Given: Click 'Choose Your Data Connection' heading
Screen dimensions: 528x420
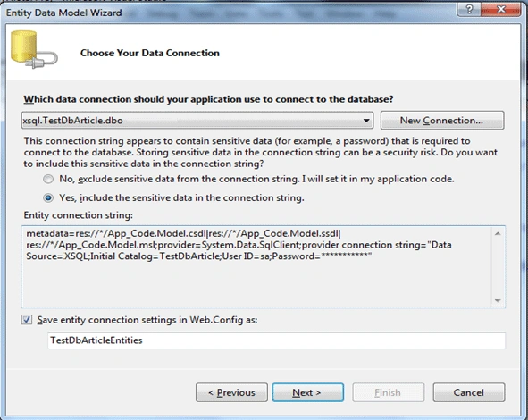Looking at the screenshot, I should [x=150, y=53].
